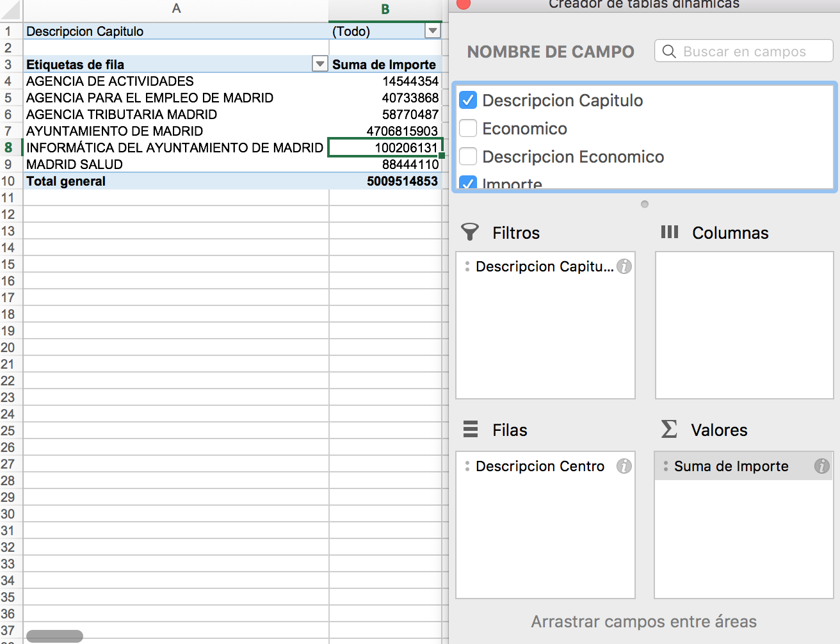
Task: Click the Valores sigma icon
Action: point(669,429)
